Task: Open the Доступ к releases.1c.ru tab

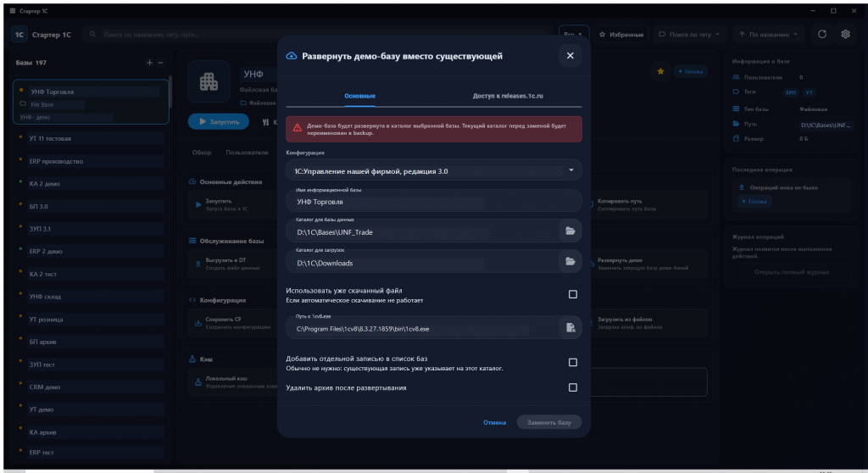Action: pyautogui.click(x=508, y=96)
